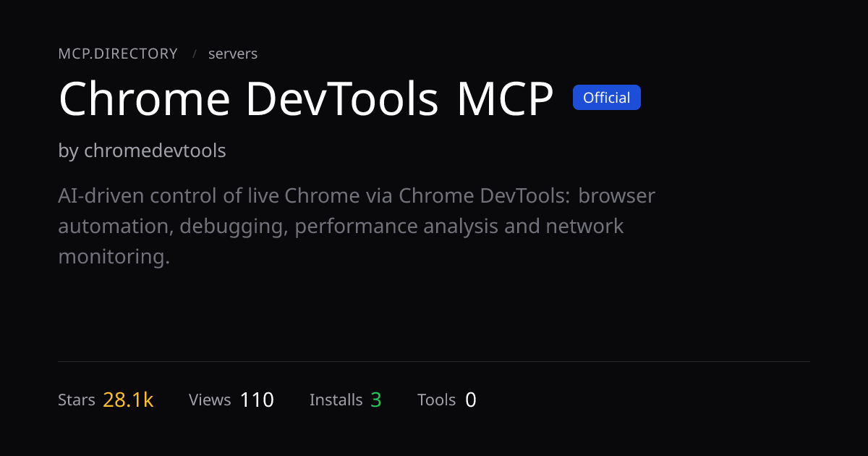
Task: Open the chromedevtools author link
Action: [155, 151]
